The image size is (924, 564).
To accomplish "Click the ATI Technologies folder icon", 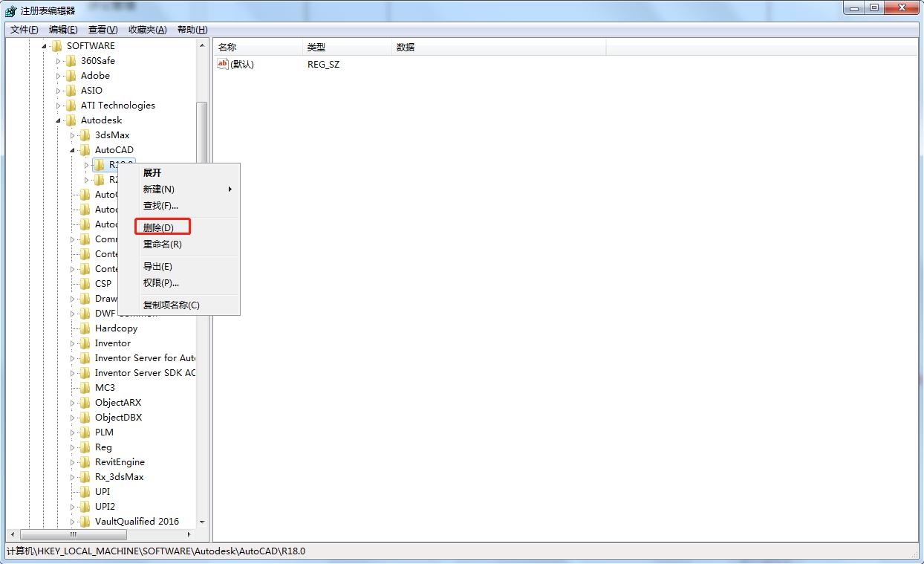I will [x=71, y=106].
